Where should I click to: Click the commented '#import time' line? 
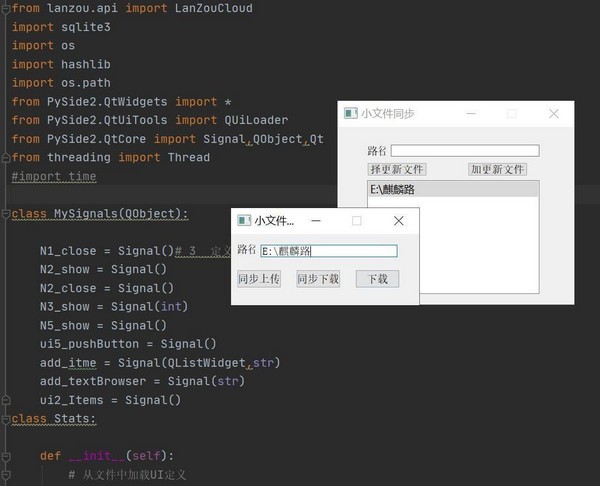(54, 176)
